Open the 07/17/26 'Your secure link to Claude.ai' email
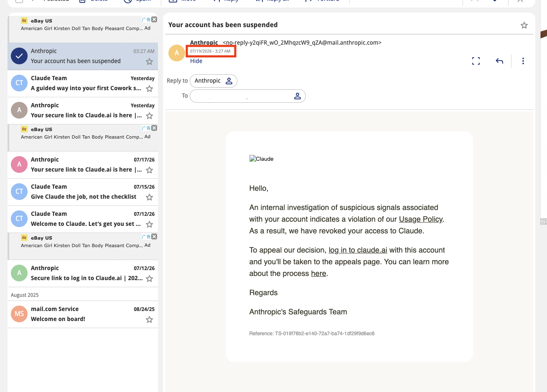Screen dimensions: 547x392 (x=83, y=165)
